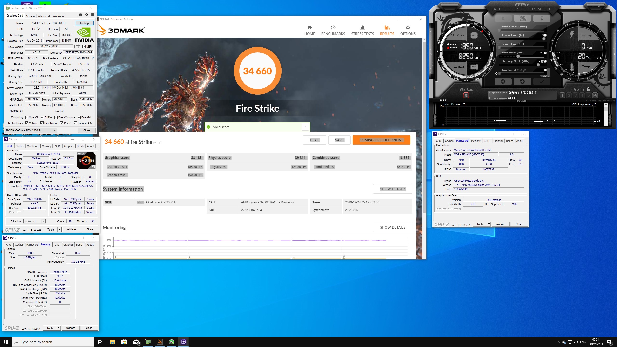Screen dimensions: 617x364
Task: Take GPU-Z screenshot with camera icon
Action: (80, 15)
